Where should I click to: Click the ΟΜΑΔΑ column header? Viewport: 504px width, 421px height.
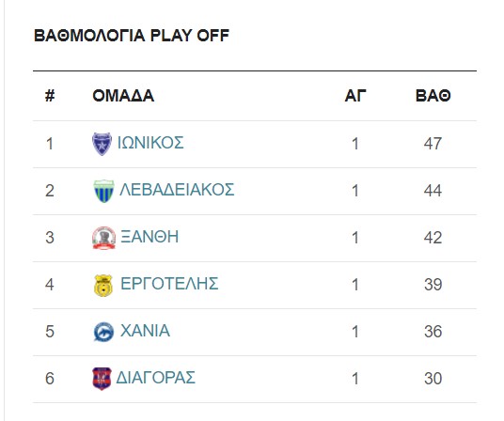click(123, 96)
